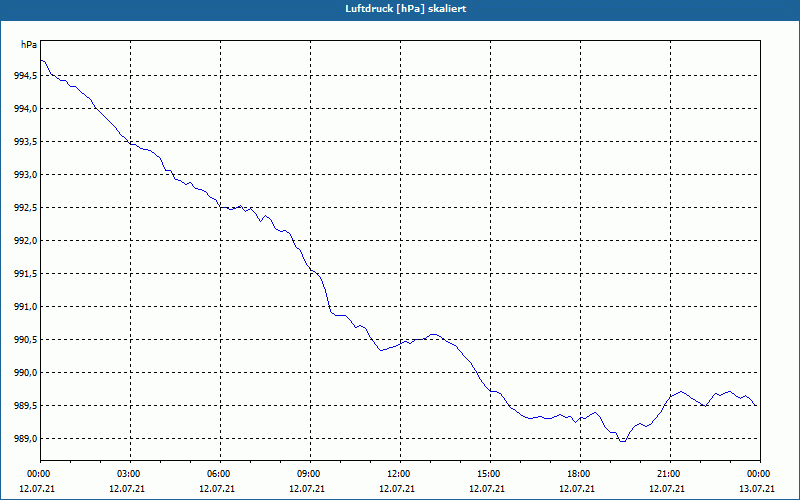Click the 990,5 pressure tick label
This screenshot has width=800, height=500.
pos(25,340)
